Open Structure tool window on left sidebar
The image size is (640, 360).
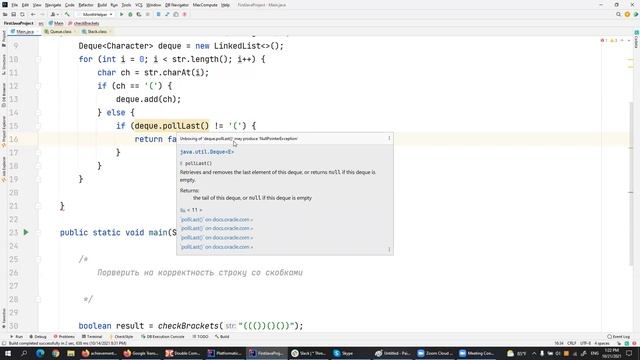tap(4, 64)
